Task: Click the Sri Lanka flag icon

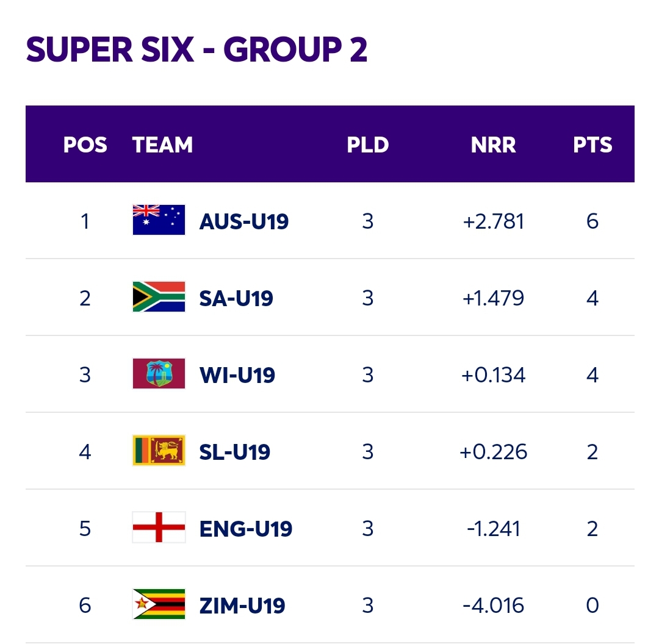Action: coord(159,450)
